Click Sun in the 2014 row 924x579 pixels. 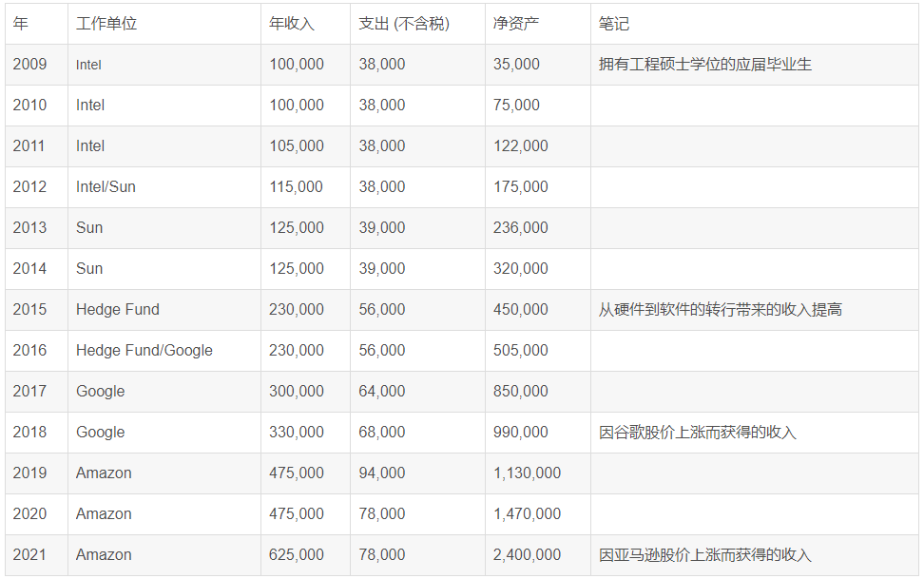click(89, 268)
